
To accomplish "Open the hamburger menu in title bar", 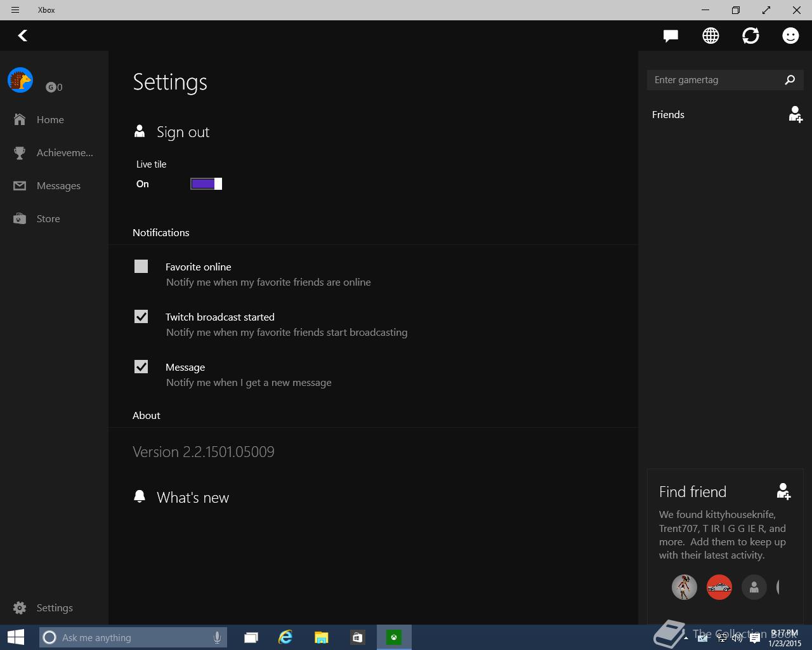I will [15, 10].
